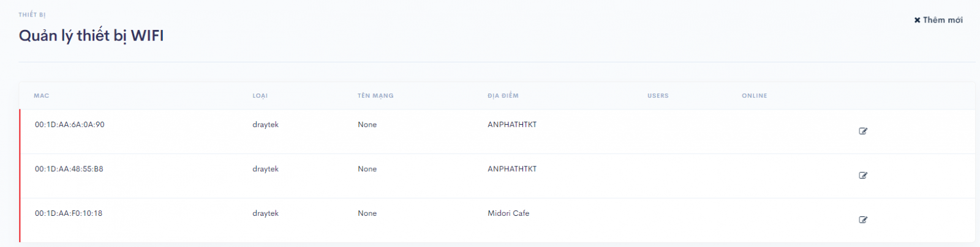The image size is (980, 247).
Task: Open the edit icon for 00:1D:AA:48:55:B8
Action: tap(863, 175)
